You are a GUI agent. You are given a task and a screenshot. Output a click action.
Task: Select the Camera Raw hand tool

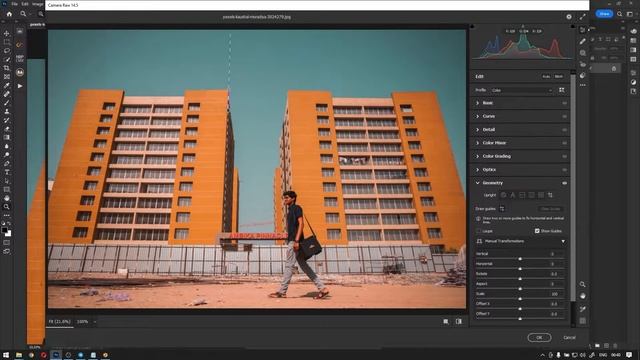coord(582,296)
